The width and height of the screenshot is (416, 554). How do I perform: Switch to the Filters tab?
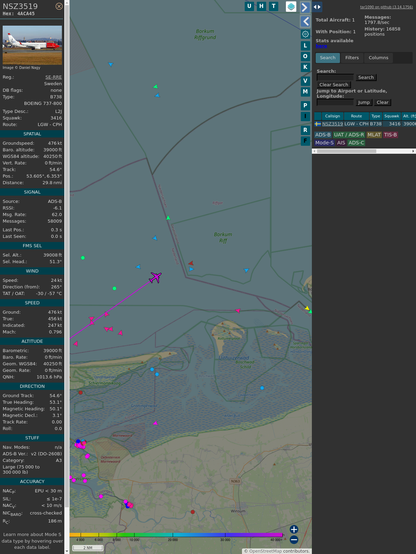click(x=352, y=58)
